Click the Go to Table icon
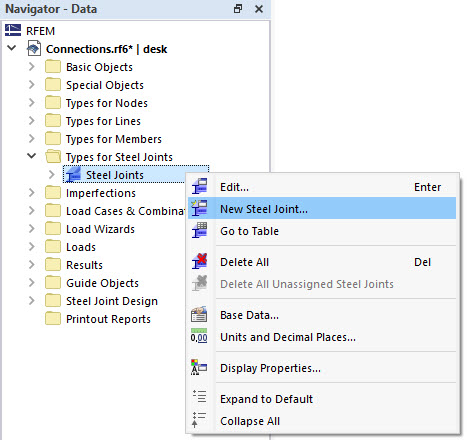 199,230
